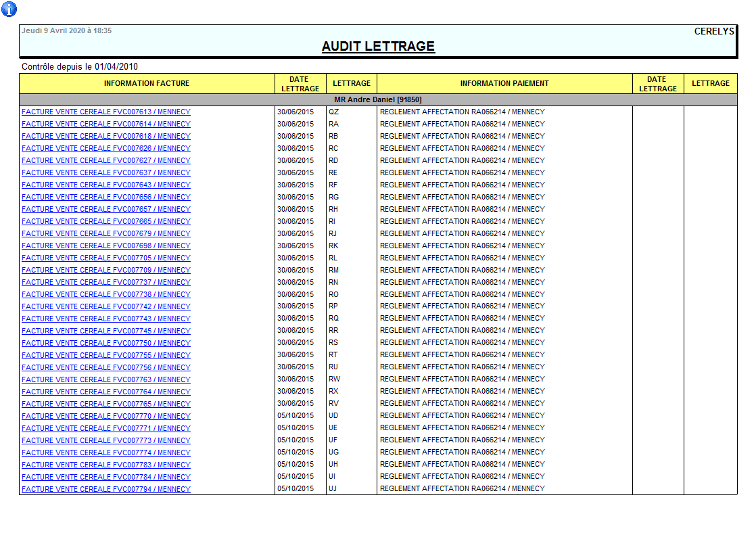Open last invoice FVC007794 link

point(106,490)
